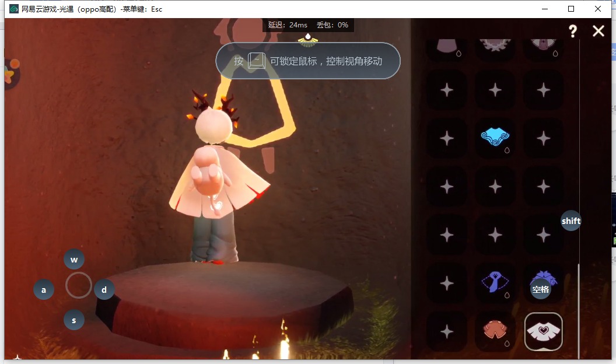Pick the partially visible grey cape with pink center

(x=543, y=50)
